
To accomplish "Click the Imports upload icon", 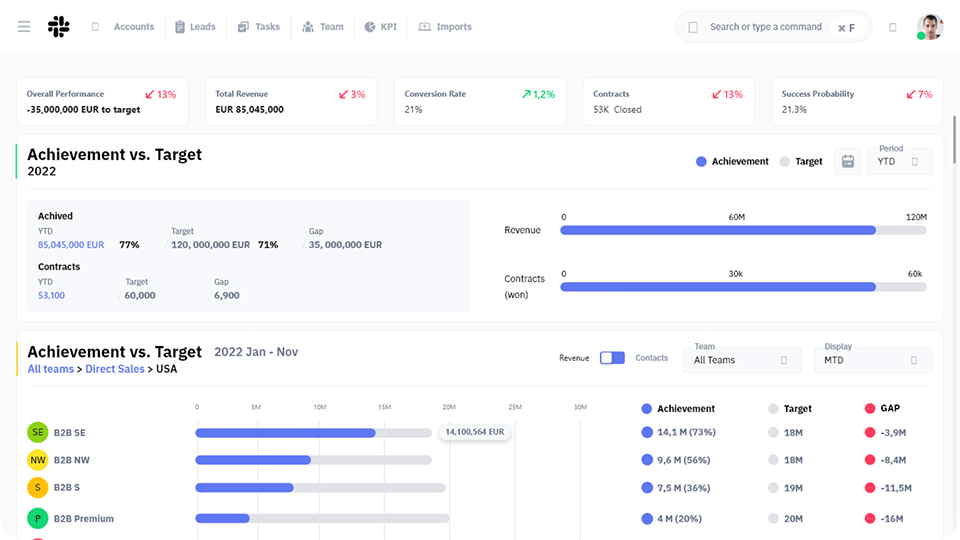I will (424, 26).
